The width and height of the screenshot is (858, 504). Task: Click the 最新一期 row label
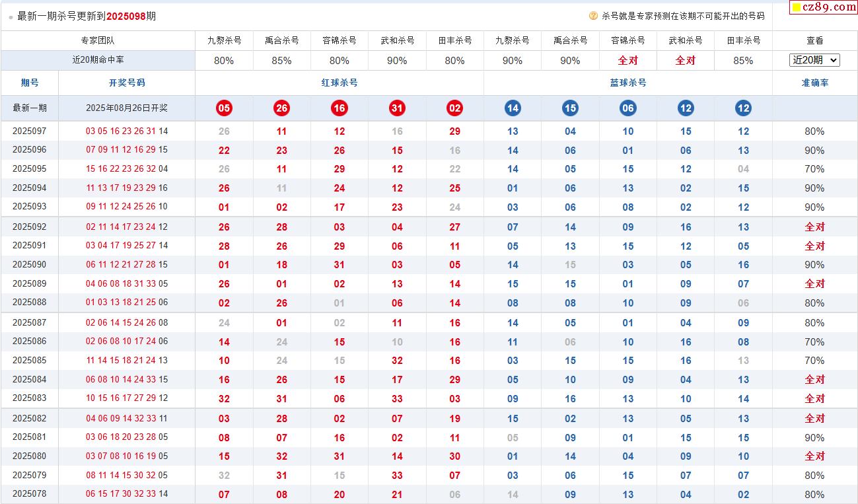pyautogui.click(x=30, y=108)
